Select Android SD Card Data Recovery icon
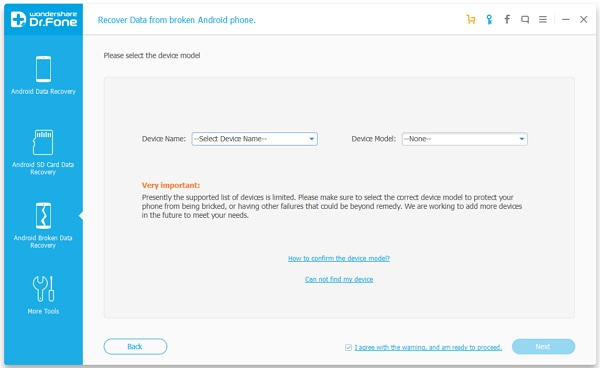The image size is (600, 368). [x=43, y=142]
